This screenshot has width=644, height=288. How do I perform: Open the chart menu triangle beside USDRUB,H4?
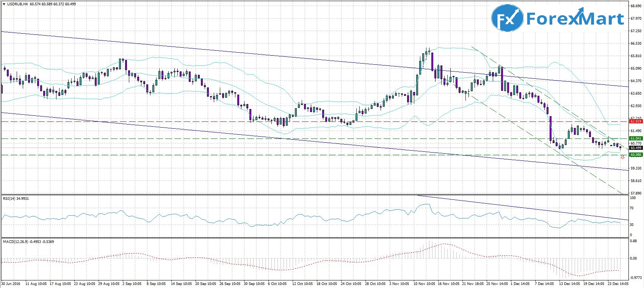point(4,4)
